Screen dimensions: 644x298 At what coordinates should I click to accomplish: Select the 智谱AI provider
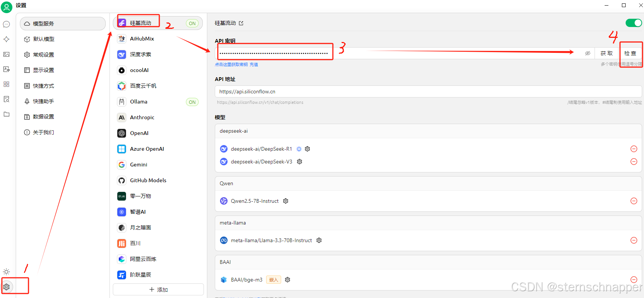tap(158, 212)
